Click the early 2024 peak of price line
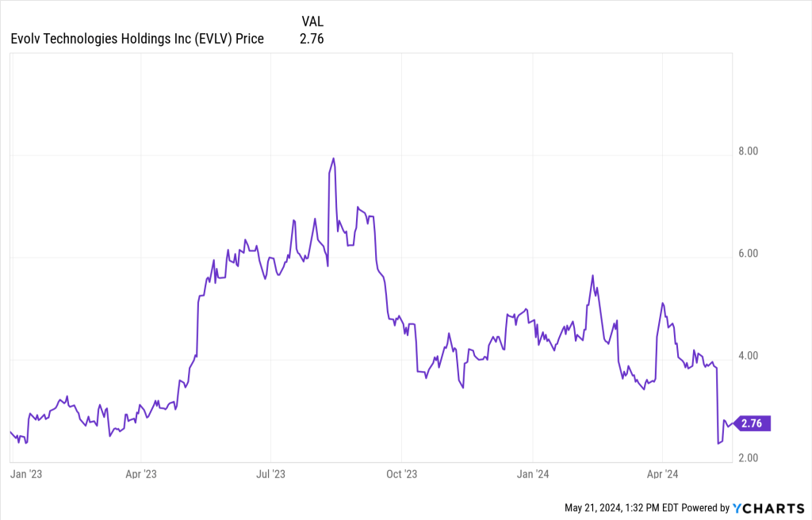The width and height of the screenshot is (812, 520). pyautogui.click(x=592, y=276)
